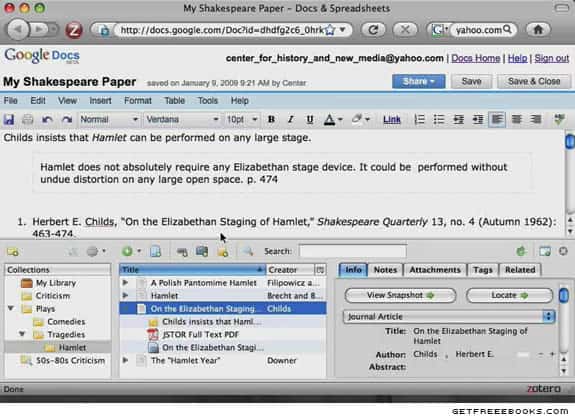Open the Format menu

click(x=138, y=101)
